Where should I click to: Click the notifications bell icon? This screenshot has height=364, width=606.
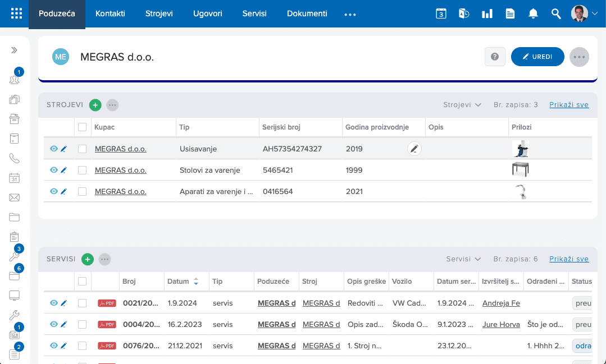[x=533, y=13]
